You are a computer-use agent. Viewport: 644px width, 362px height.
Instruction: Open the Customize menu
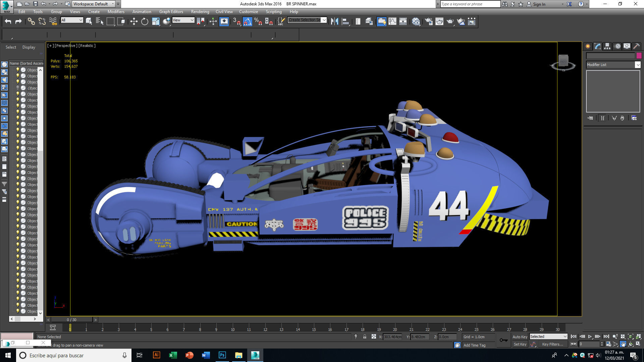(x=249, y=11)
